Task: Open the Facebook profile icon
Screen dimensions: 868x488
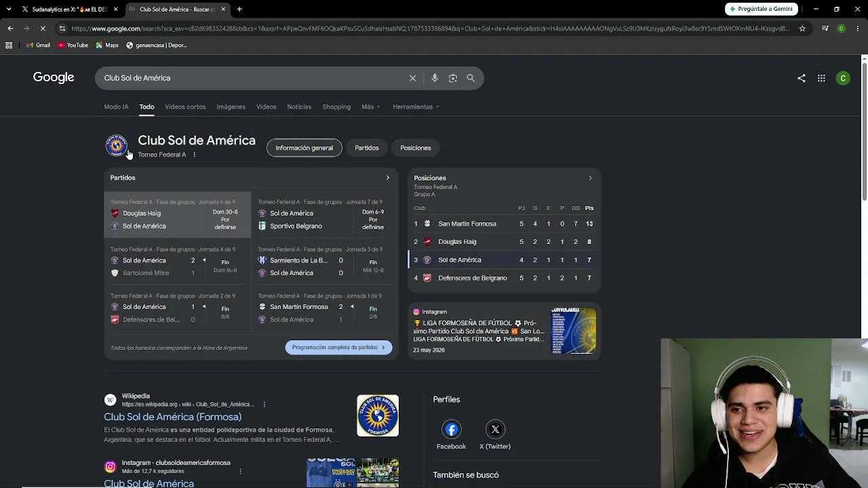Action: point(451,429)
